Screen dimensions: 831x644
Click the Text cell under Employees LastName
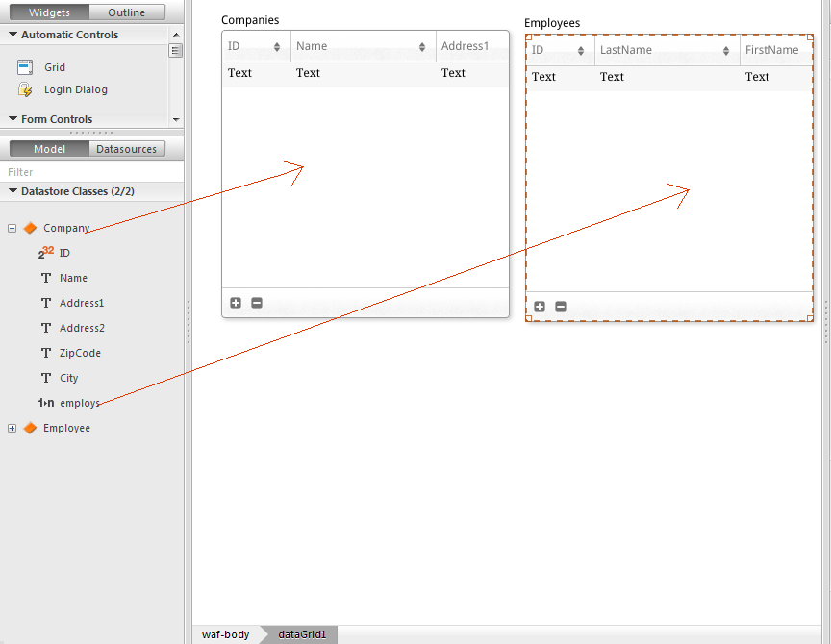coord(612,77)
